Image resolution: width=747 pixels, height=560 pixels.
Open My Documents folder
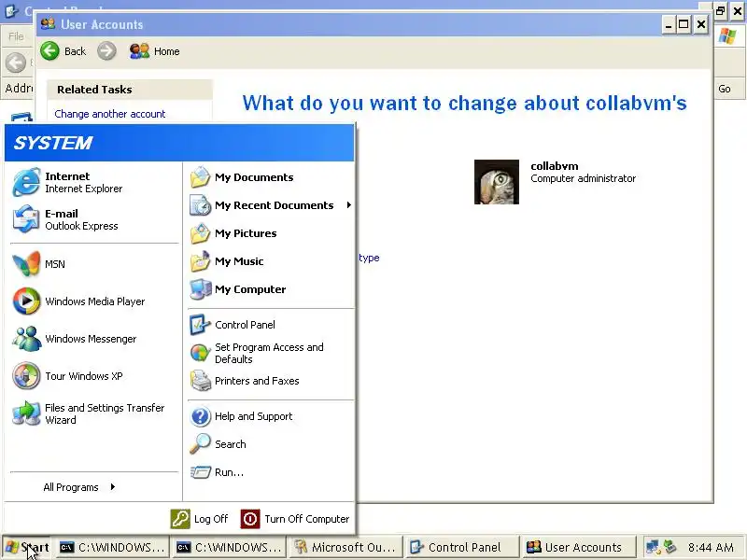click(271, 177)
